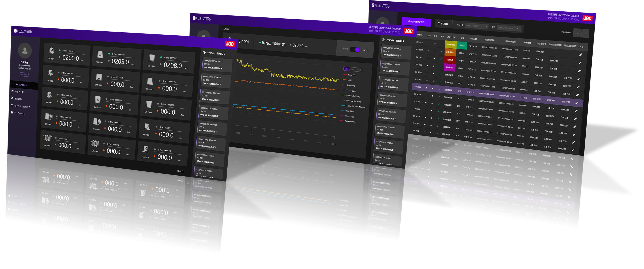Click the CS-1001 equipment icon
Viewport: 644px width, 269px height.
tap(49, 117)
